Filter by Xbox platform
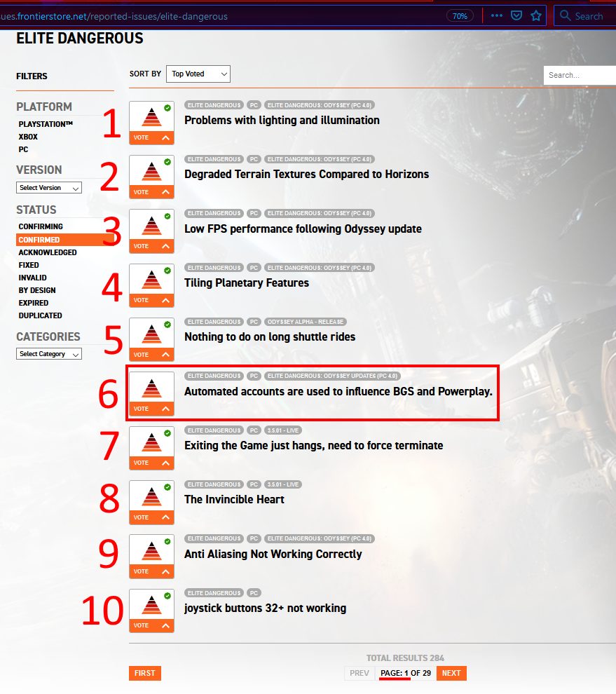Image resolution: width=616 pixels, height=694 pixels. 28,137
